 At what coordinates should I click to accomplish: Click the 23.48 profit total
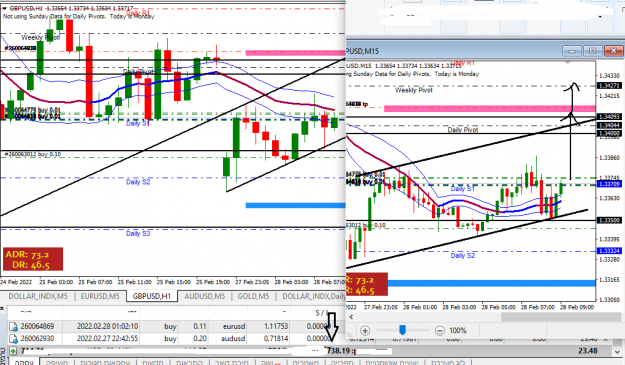588,351
